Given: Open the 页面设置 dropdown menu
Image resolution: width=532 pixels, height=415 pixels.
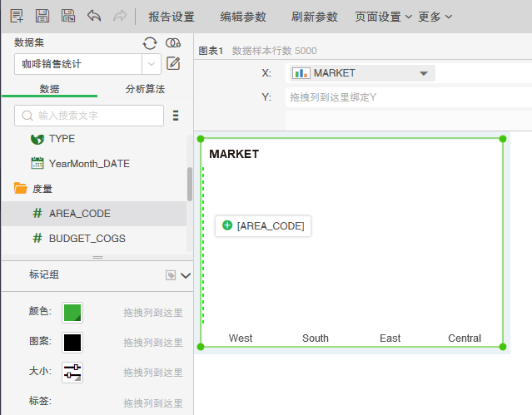Looking at the screenshot, I should (x=383, y=17).
